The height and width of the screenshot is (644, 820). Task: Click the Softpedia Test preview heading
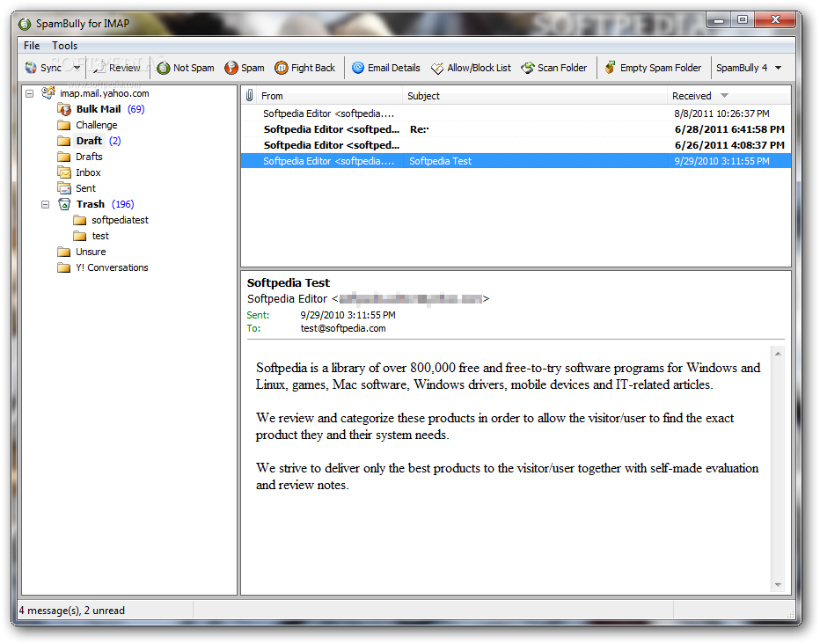click(289, 282)
